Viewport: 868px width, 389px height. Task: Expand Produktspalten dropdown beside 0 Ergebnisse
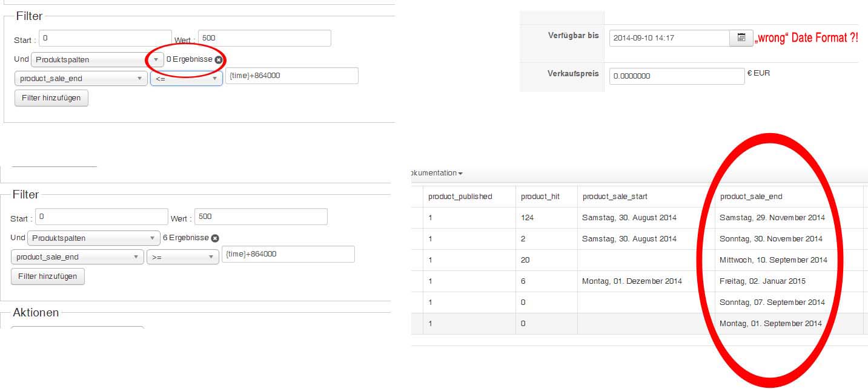(x=97, y=60)
